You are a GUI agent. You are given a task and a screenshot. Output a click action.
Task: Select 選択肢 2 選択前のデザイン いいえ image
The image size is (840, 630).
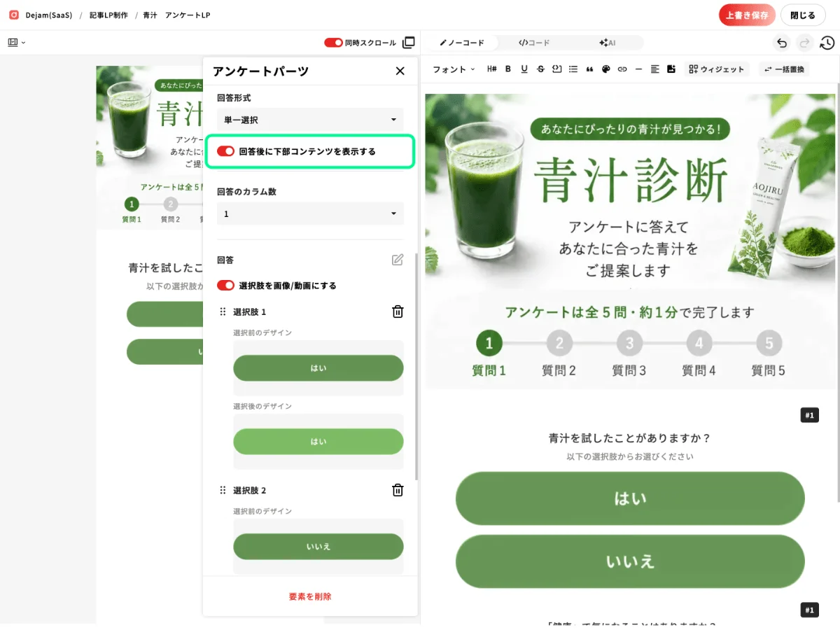318,547
